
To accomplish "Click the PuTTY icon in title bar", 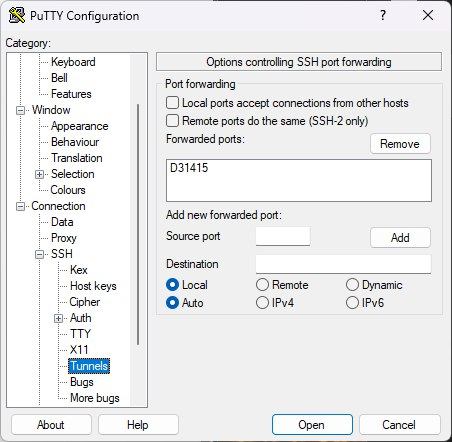I will click(x=17, y=15).
